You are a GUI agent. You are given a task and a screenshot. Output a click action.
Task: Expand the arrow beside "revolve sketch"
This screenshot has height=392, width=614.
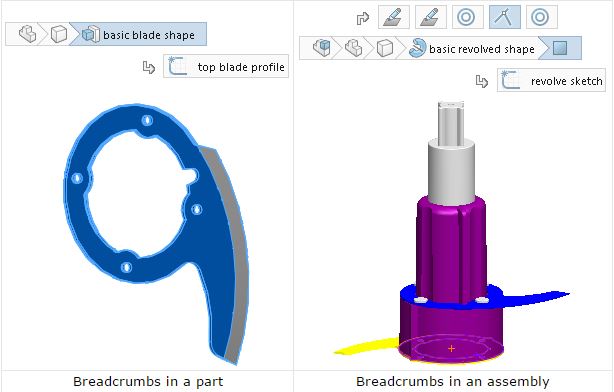pyautogui.click(x=482, y=81)
